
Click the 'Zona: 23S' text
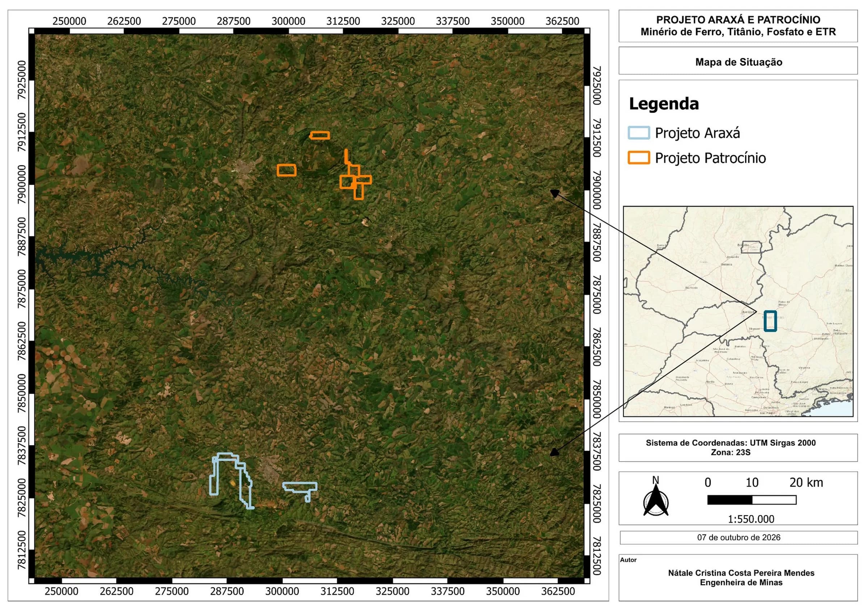731,452
